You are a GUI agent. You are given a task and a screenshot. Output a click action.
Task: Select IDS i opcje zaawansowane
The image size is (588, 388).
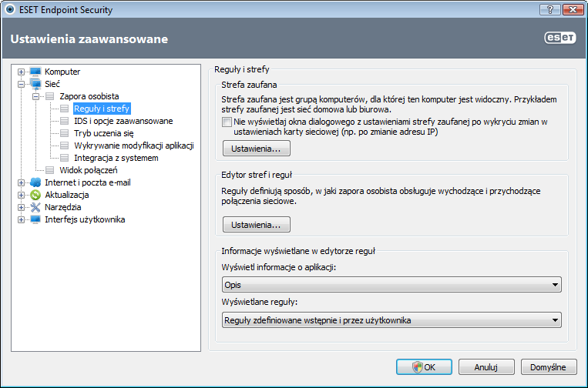coord(123,121)
